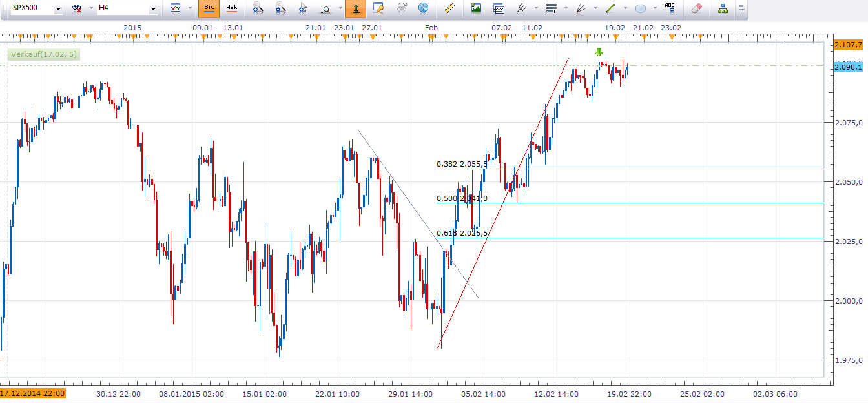The height and width of the screenshot is (403, 868).
Task: Open the SPX500 symbol dropdown
Action: (58, 9)
